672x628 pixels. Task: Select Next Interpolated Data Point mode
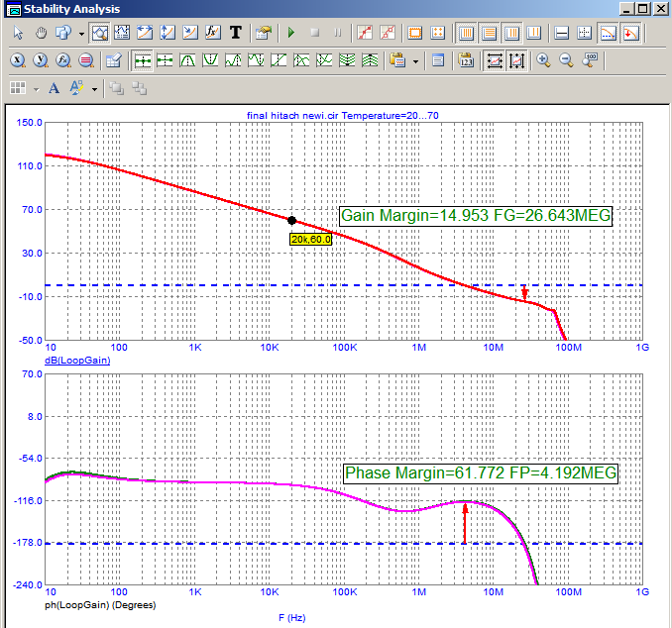tap(165, 60)
